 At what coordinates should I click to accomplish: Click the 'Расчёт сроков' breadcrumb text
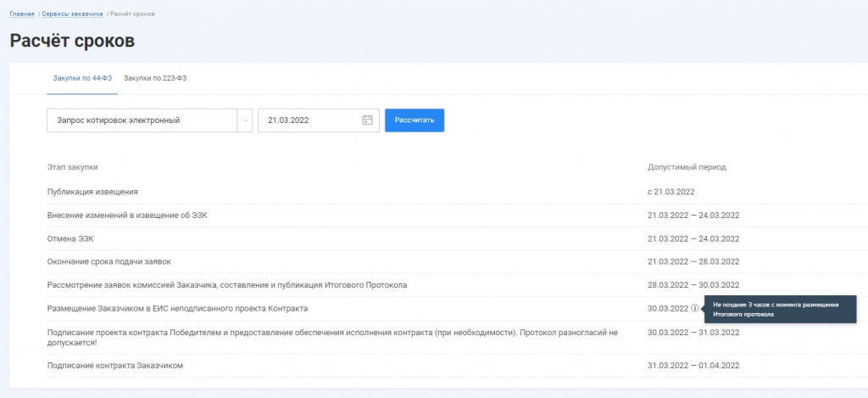pyautogui.click(x=132, y=14)
